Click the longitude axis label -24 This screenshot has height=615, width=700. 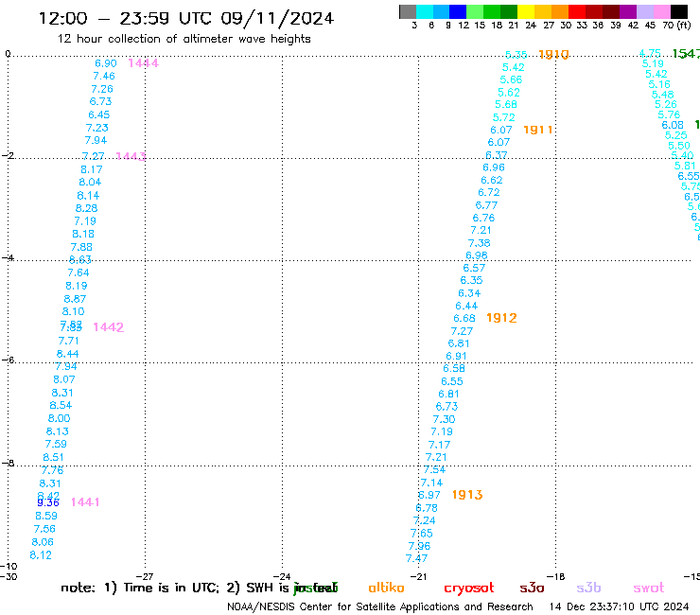pos(282,576)
